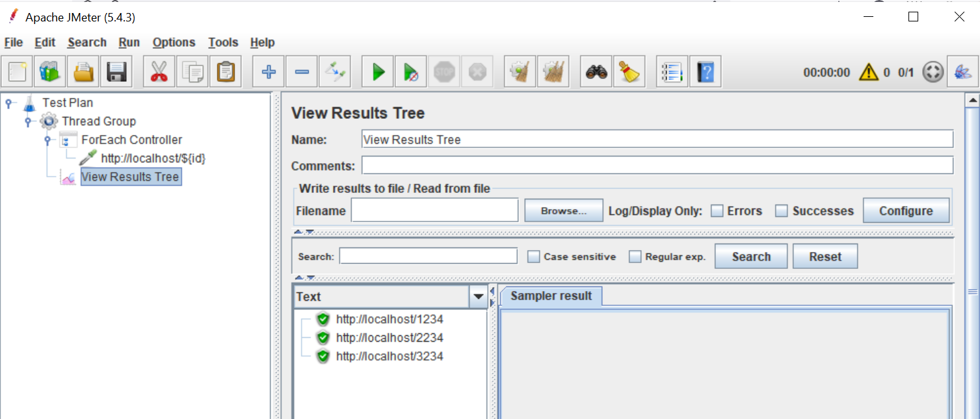Save the test plan with floppy icon
The width and height of the screenshot is (980, 419).
[116, 71]
